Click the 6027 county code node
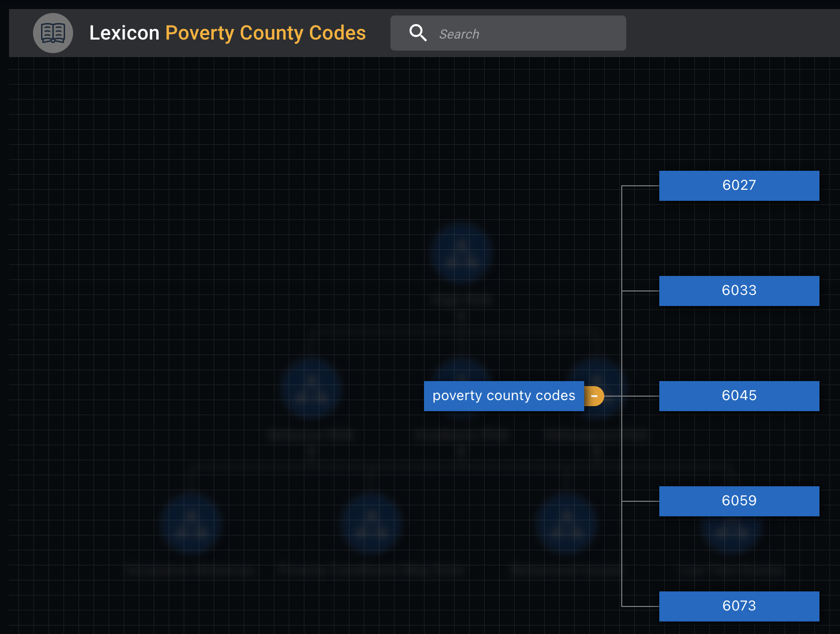The image size is (840, 634). (739, 185)
